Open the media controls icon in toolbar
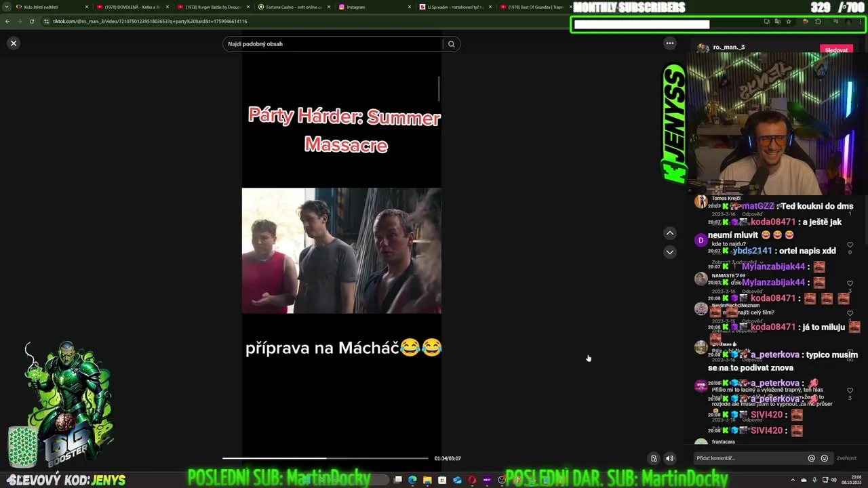The height and width of the screenshot is (488, 868). pos(835,21)
